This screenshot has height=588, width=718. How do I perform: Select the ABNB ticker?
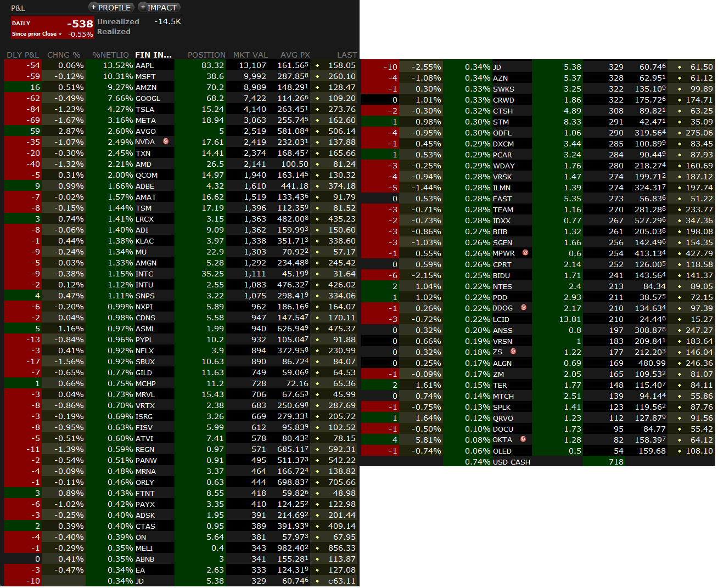point(145,559)
